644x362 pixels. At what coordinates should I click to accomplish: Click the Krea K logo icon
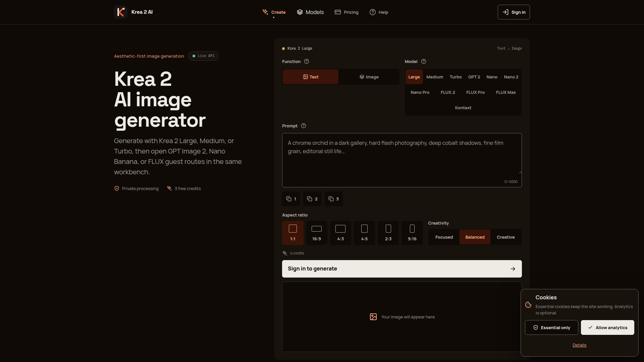pos(121,12)
